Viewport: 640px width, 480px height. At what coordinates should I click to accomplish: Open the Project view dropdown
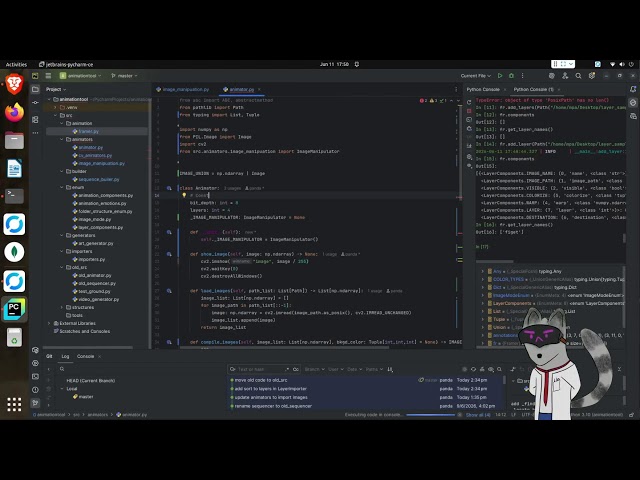tap(56, 89)
